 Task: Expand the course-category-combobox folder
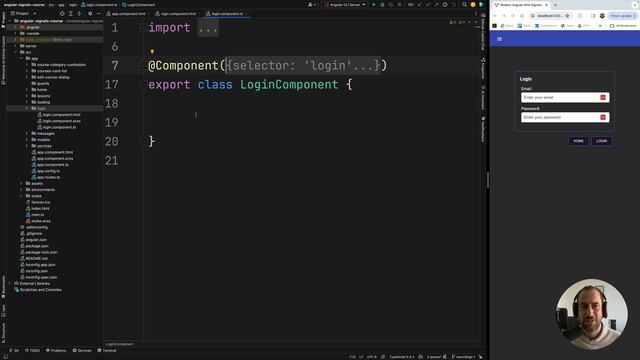27,64
